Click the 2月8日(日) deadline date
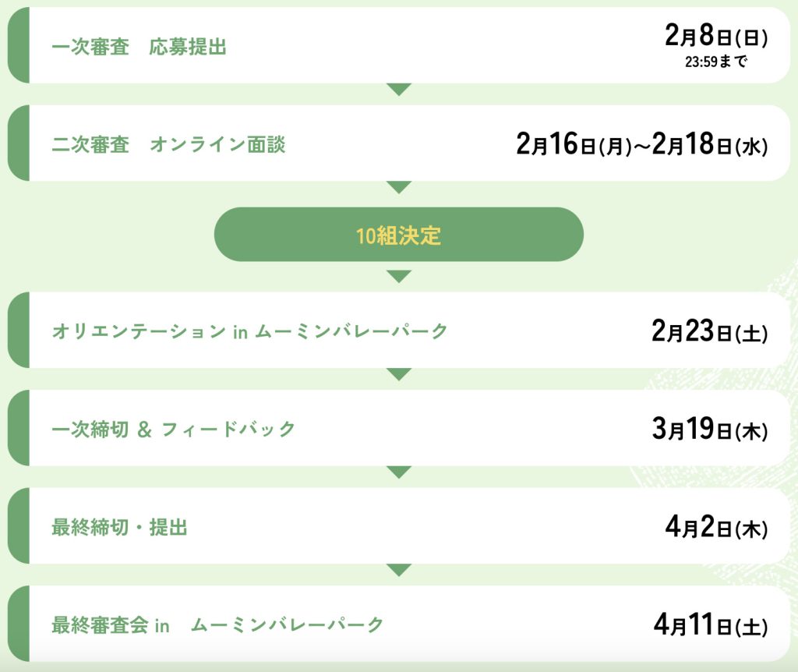Viewport: 798px width, 672px height. tap(716, 37)
